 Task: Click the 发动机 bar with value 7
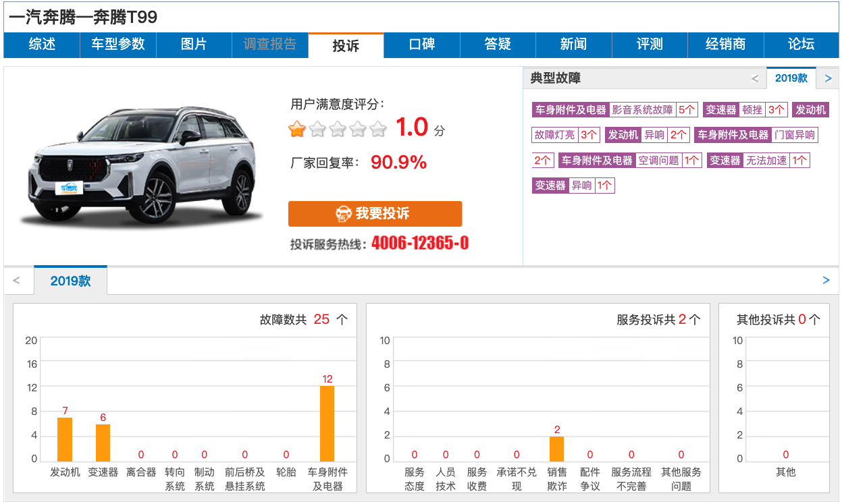tap(65, 439)
